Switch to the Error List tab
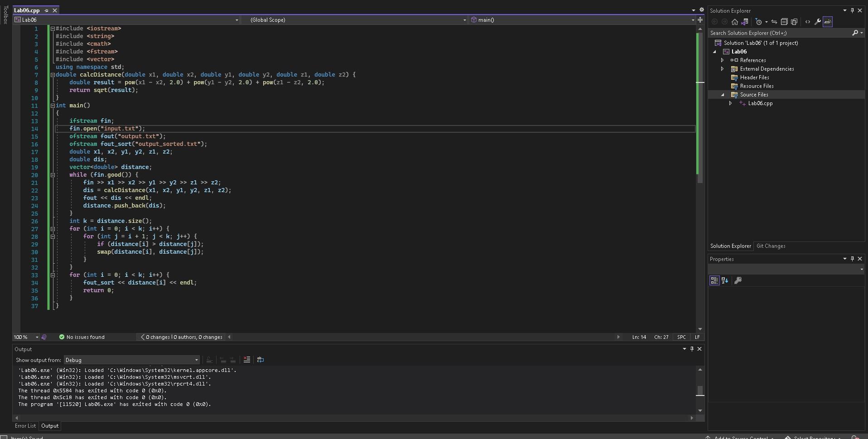Screen dimensions: 868x439 tap(25, 426)
